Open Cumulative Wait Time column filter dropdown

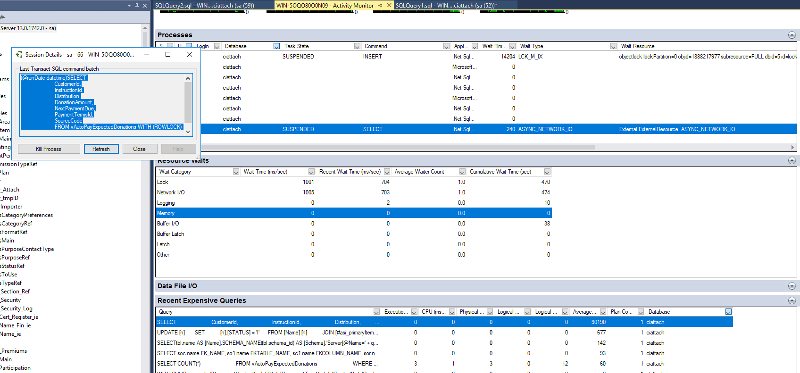point(547,171)
